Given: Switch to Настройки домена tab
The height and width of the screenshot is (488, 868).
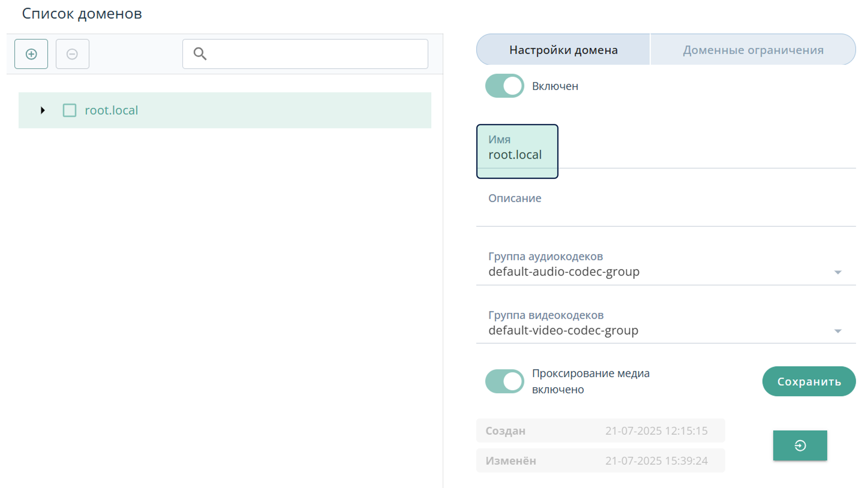Looking at the screenshot, I should (x=563, y=50).
